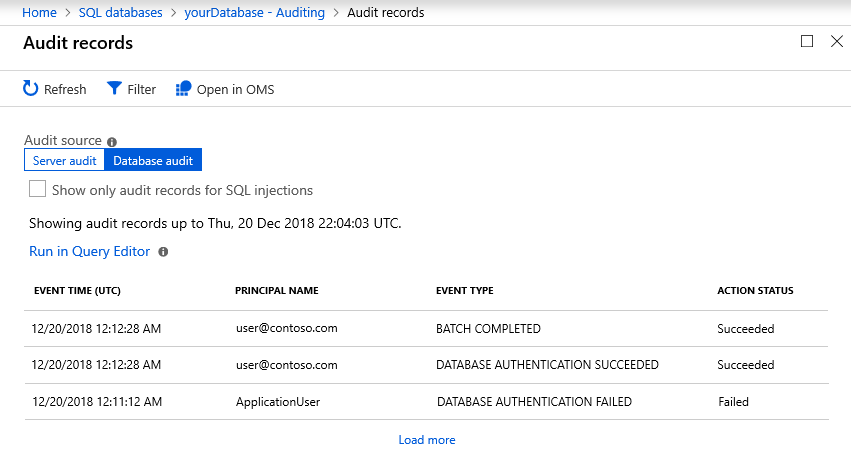Click the Open in OMS icon
The width and height of the screenshot is (851, 459).
(x=183, y=89)
